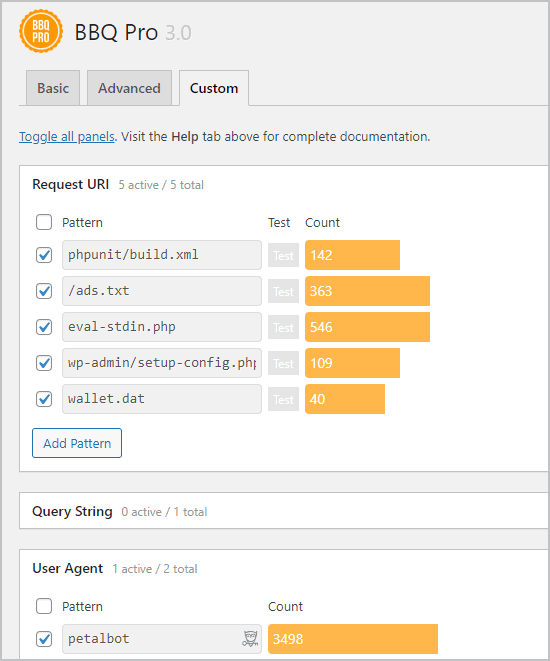Test the wallet.dat pattern

click(x=283, y=399)
